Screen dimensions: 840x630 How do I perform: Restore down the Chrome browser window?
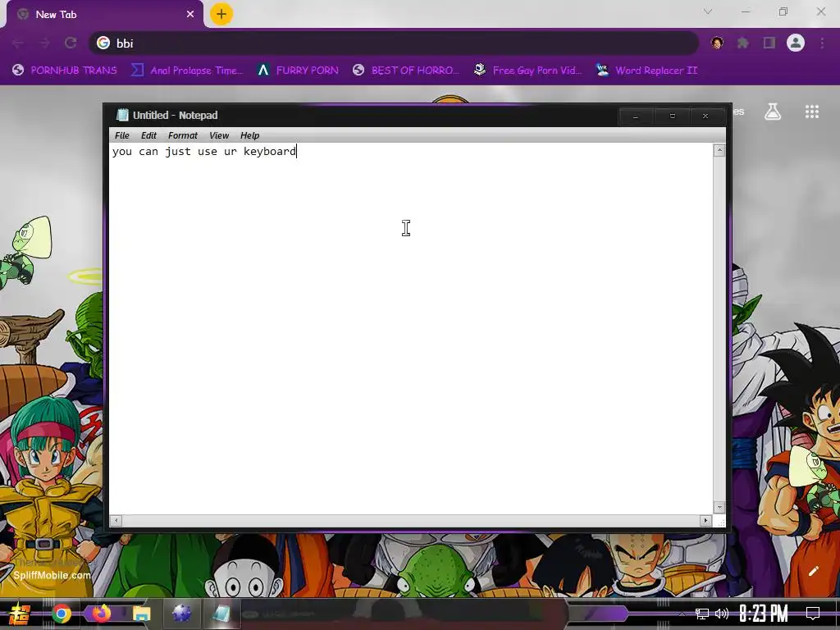tap(783, 11)
